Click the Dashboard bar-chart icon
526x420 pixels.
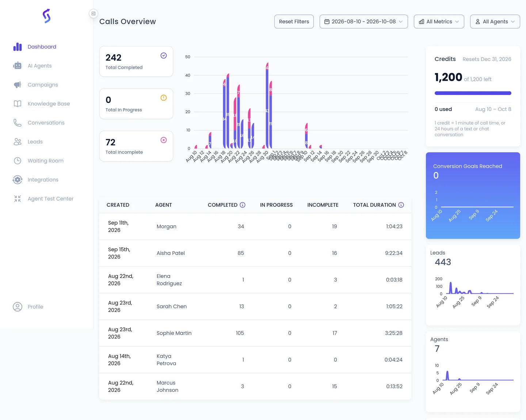(18, 47)
